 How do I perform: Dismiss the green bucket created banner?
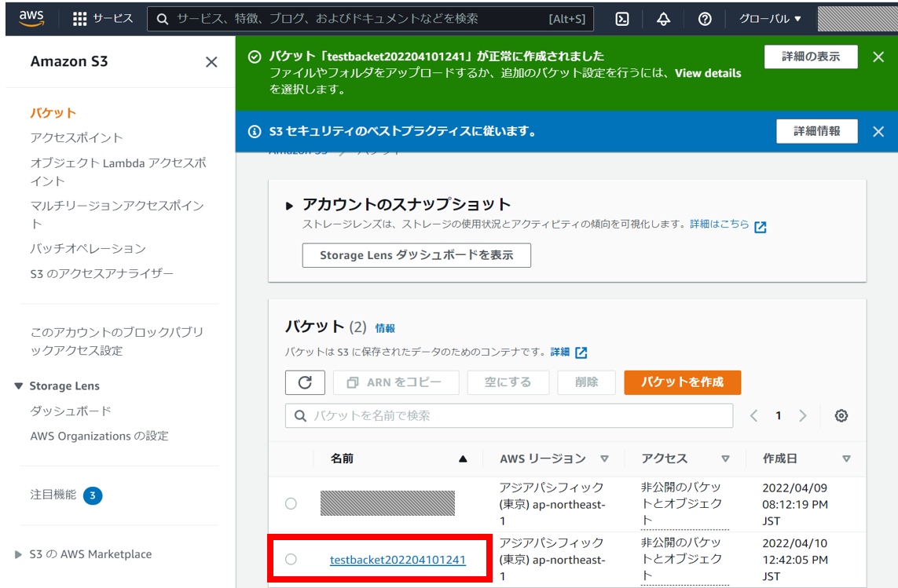pyautogui.click(x=878, y=57)
